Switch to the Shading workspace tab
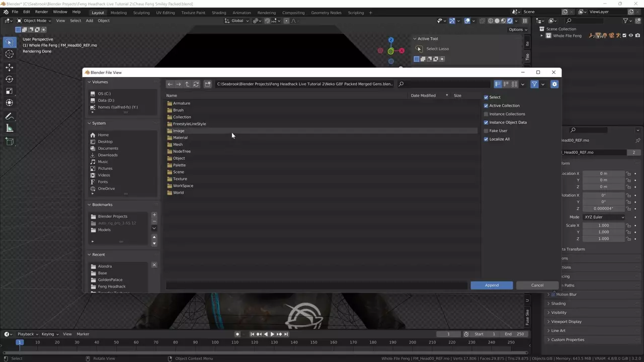The image size is (644, 362). coord(218,13)
